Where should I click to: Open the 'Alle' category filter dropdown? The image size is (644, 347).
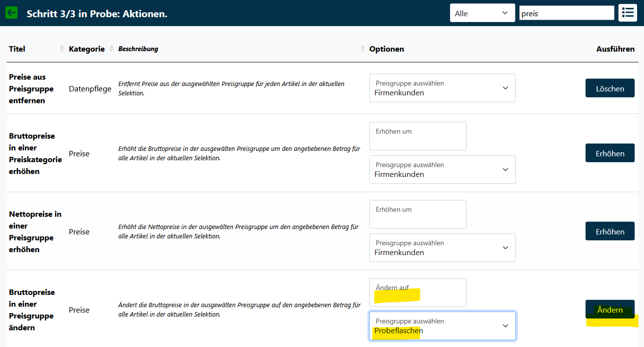482,13
